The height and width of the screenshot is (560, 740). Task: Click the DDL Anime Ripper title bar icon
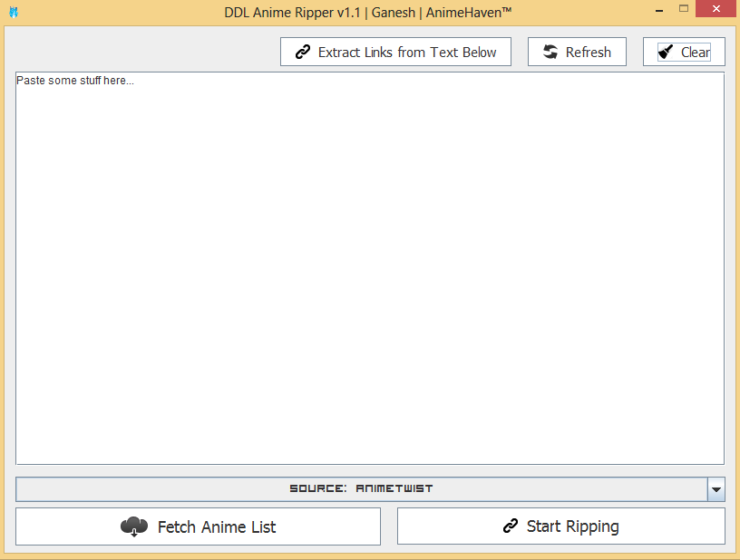[11, 12]
